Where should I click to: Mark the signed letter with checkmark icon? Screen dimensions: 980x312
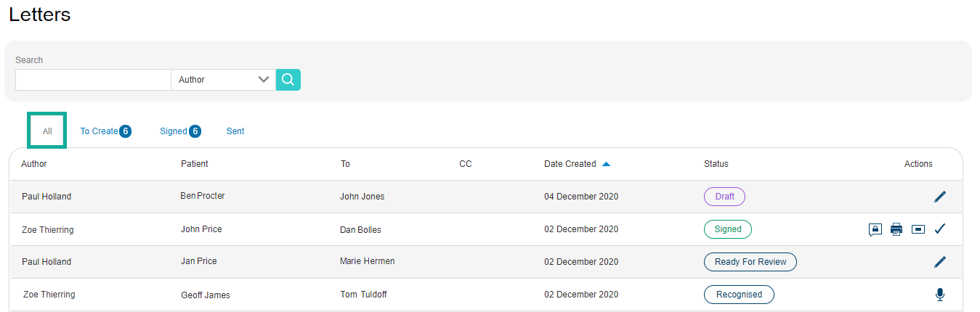pos(940,229)
